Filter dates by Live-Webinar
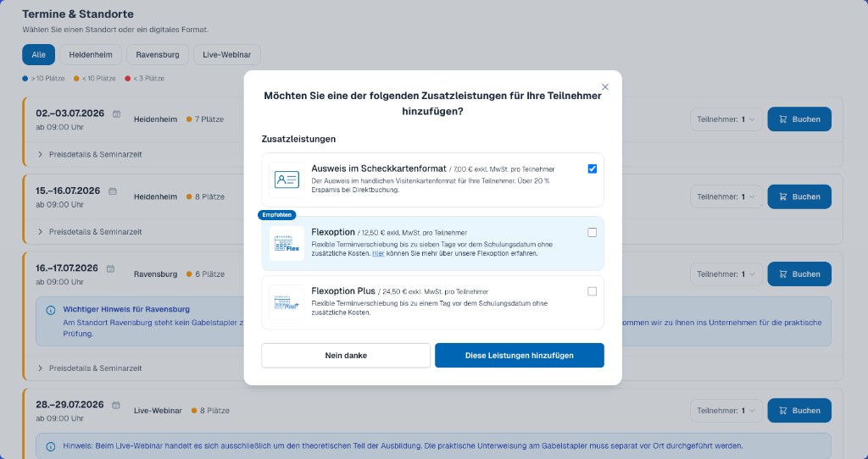 (x=227, y=55)
